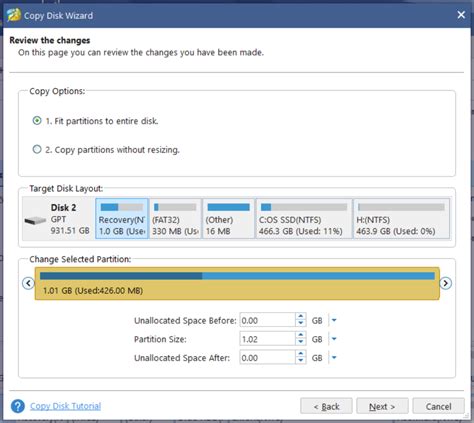The height and width of the screenshot is (423, 474).
Task: Open unit dropdown for Partition Size
Action: tap(334, 339)
